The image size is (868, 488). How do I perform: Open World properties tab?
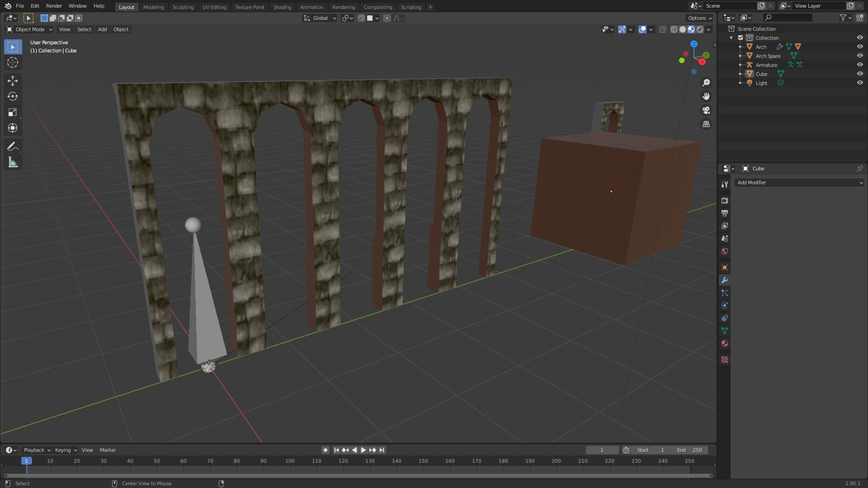(724, 251)
